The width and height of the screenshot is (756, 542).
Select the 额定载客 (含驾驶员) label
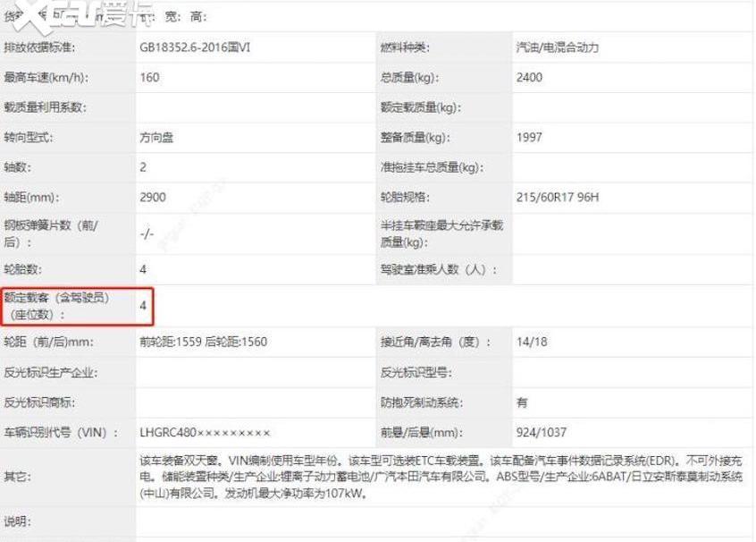coord(56,306)
